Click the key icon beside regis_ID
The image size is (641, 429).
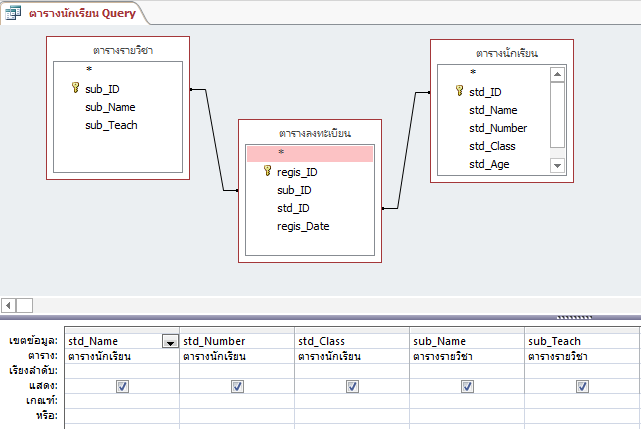coord(267,171)
